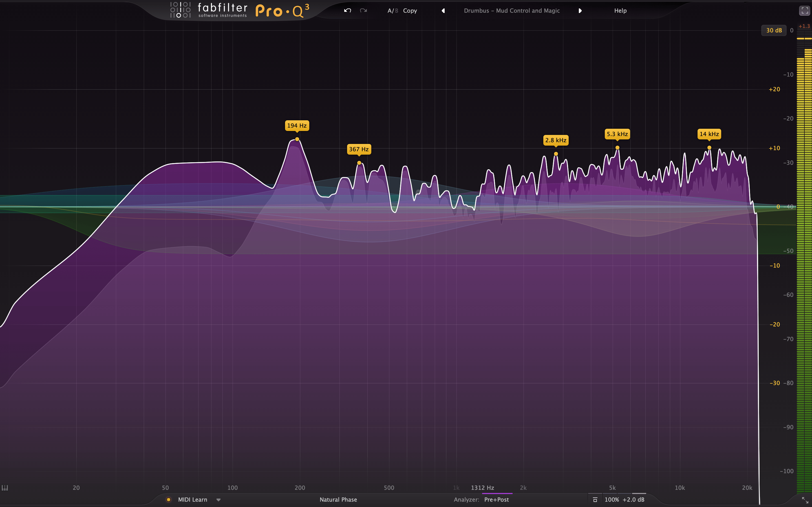Open the Help menu
This screenshot has height=507, width=812.
tap(620, 10)
